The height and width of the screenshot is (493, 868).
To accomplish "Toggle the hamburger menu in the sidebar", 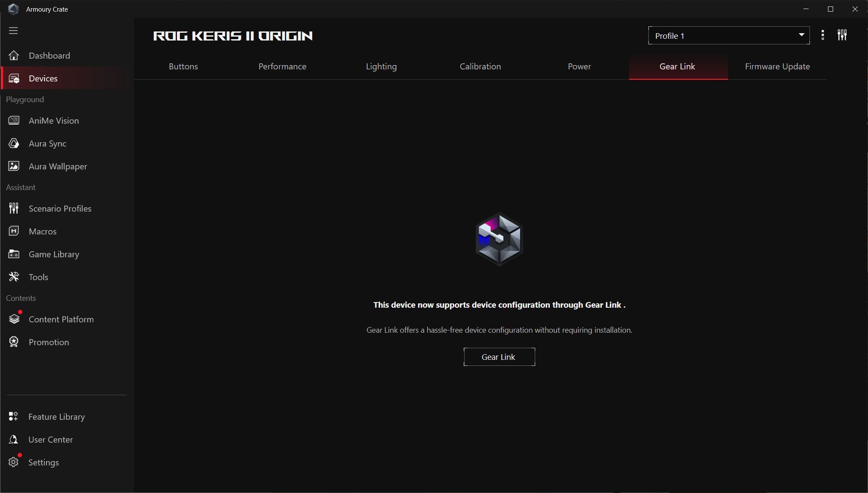I will [13, 31].
